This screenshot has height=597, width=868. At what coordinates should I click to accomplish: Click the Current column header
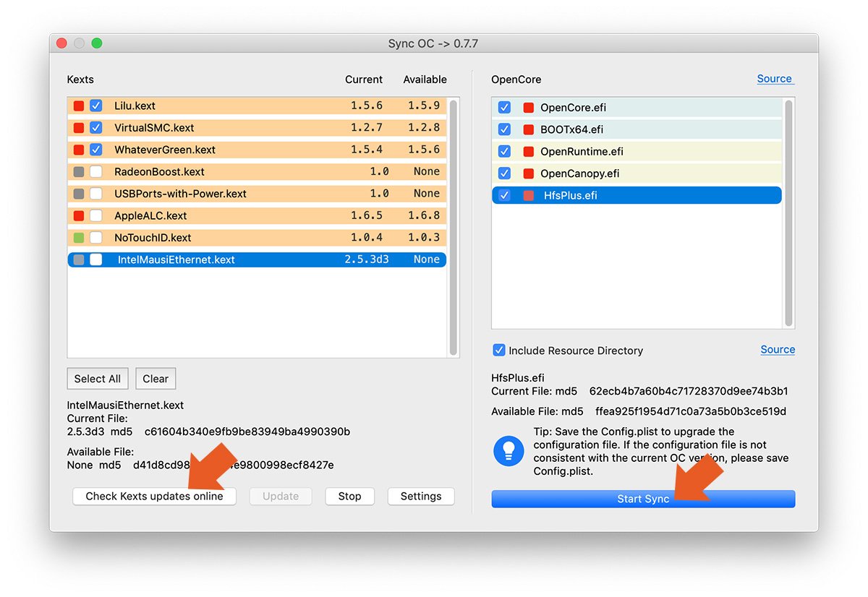pyautogui.click(x=364, y=80)
